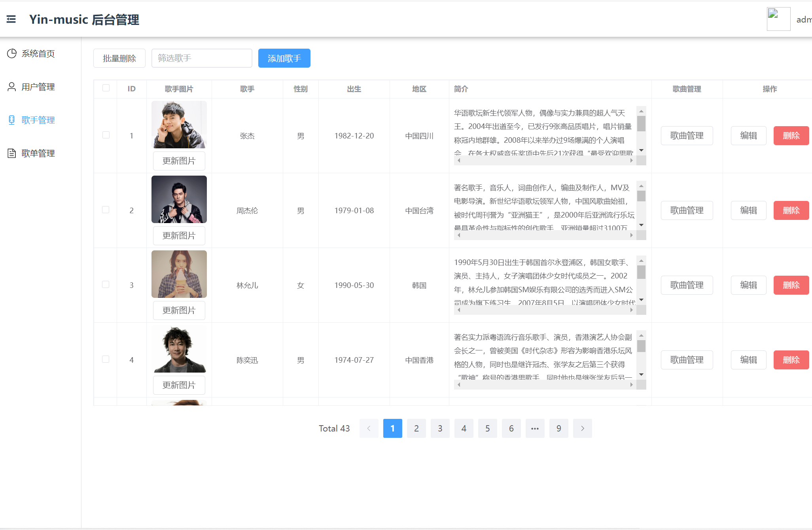Check the row for singer 周杰伦
This screenshot has width=812, height=530.
(x=106, y=210)
